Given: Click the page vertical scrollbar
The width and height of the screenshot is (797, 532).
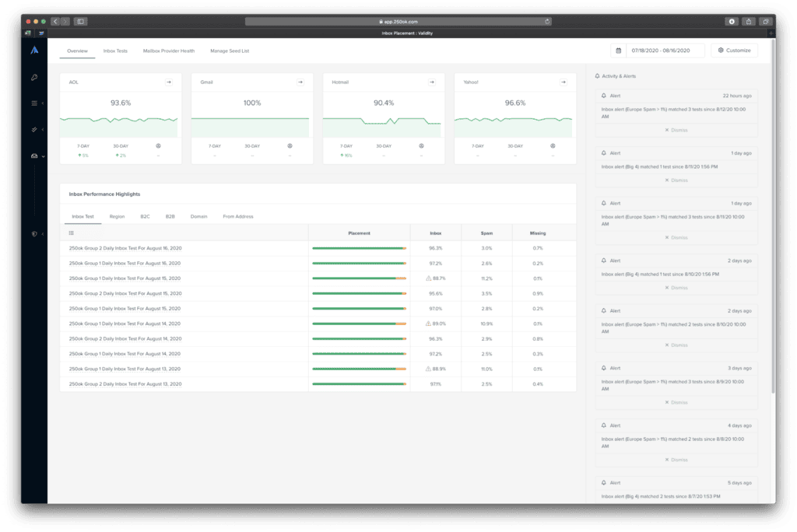Looking at the screenshot, I should [773, 216].
